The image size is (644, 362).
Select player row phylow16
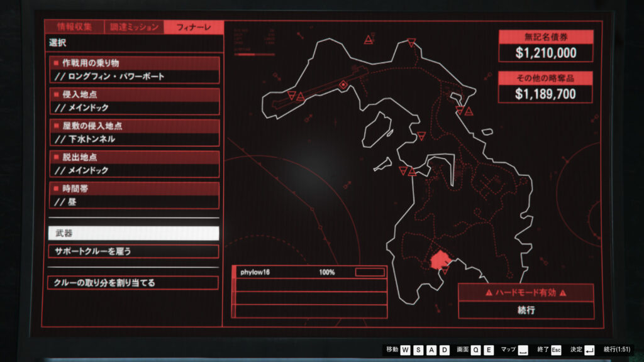tap(309, 272)
